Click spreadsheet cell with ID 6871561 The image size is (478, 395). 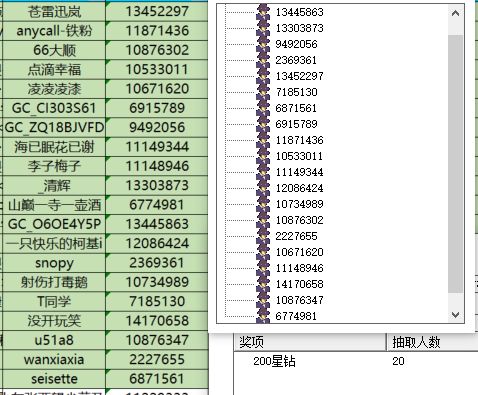pyautogui.click(x=157, y=379)
